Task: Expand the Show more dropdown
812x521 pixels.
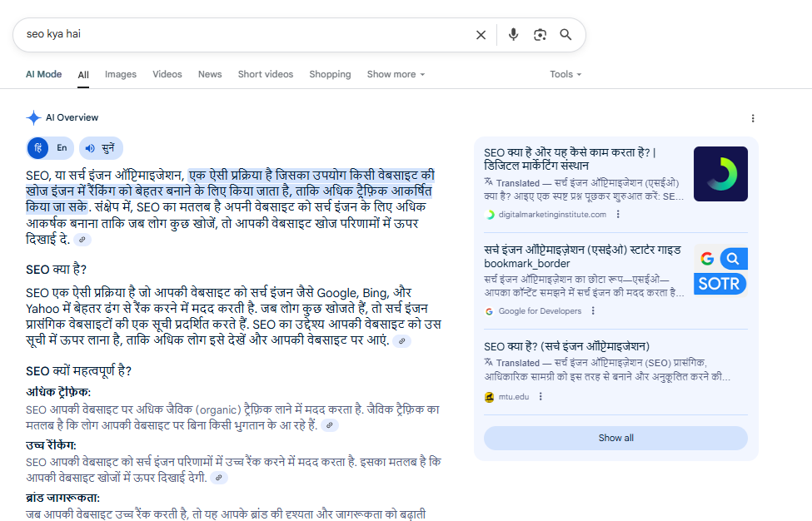Action: tap(396, 74)
